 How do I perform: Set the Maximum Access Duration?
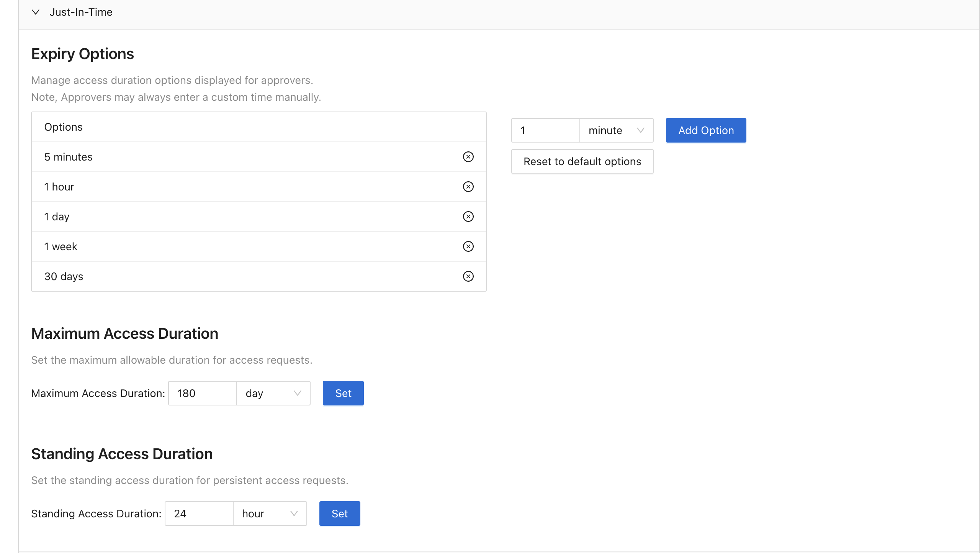(343, 393)
